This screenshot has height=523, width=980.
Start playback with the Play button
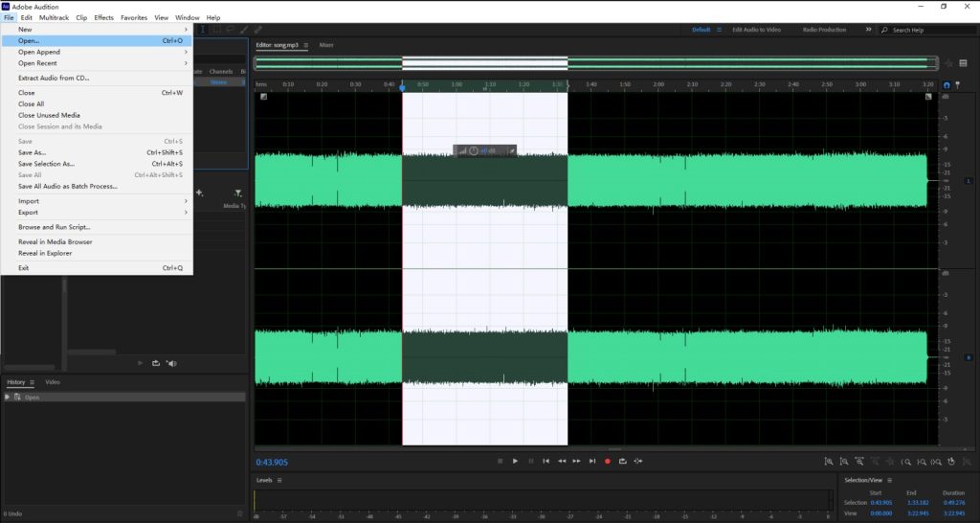tap(515, 461)
